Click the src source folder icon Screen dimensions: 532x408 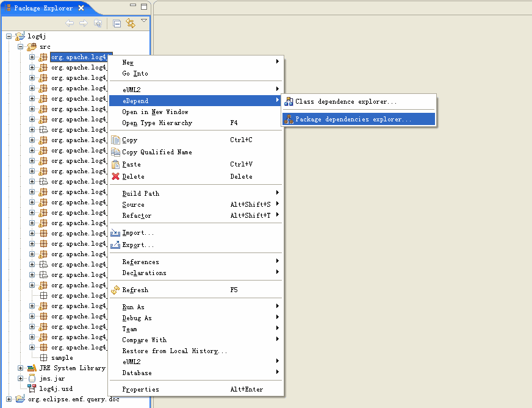(x=32, y=47)
